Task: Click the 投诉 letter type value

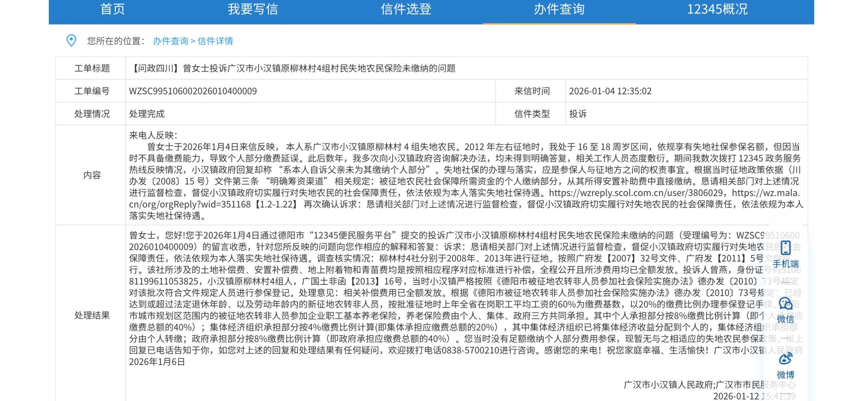Action: tap(578, 114)
